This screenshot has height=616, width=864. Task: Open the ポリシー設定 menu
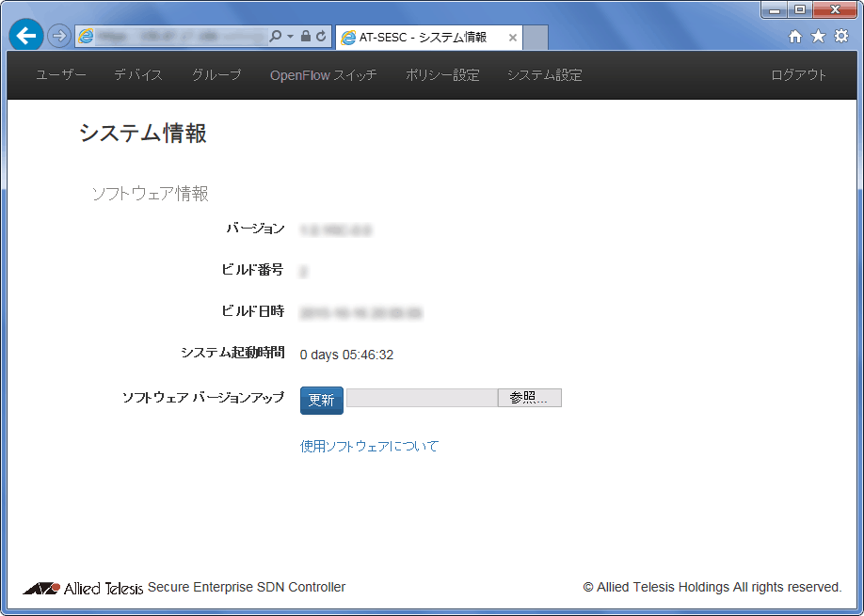pos(442,75)
